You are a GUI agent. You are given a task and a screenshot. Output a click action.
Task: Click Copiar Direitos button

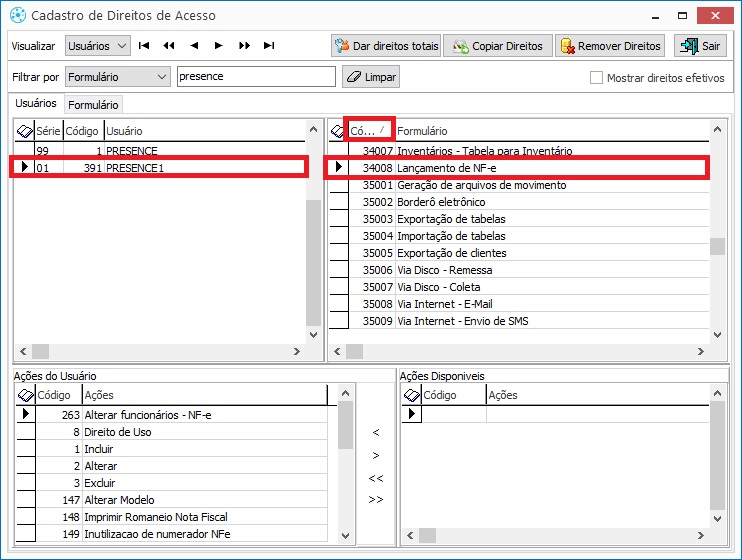coord(498,46)
